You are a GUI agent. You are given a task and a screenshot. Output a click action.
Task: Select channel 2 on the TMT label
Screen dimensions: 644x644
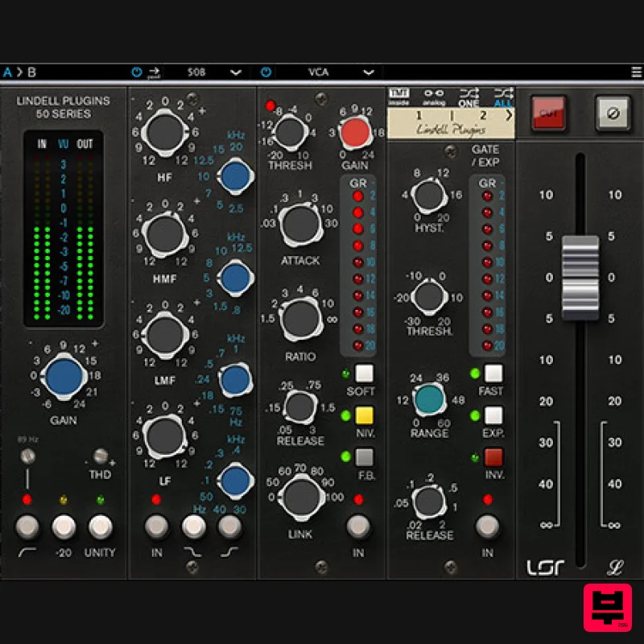pos(483,115)
